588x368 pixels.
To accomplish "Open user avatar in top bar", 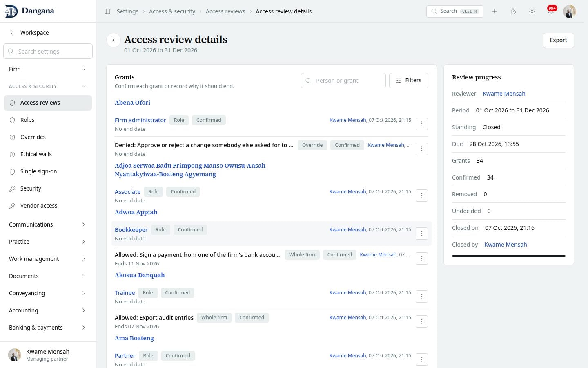I will click(x=570, y=11).
